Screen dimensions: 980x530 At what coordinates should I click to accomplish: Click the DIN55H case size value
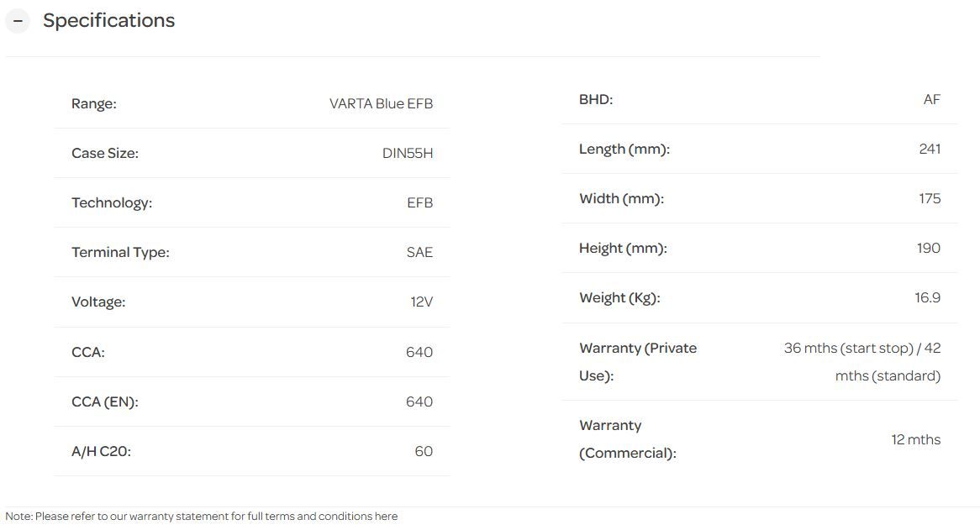point(408,154)
